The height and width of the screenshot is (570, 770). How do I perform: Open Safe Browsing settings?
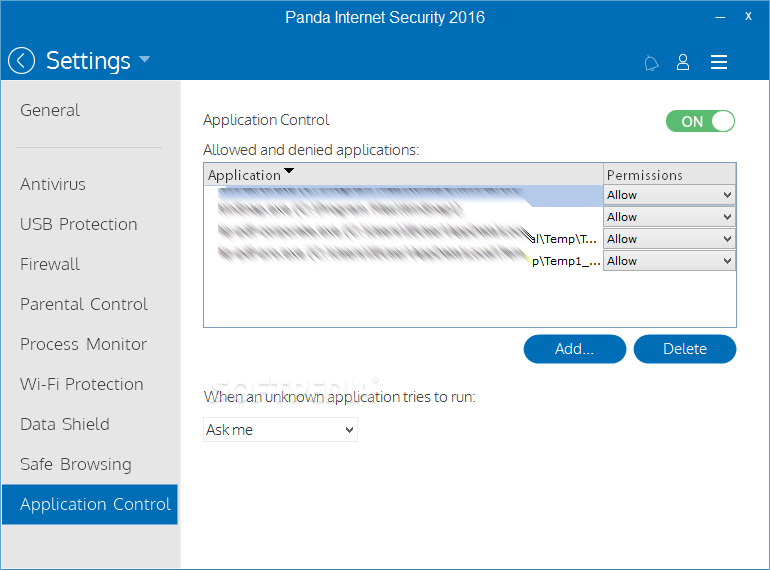[76, 464]
